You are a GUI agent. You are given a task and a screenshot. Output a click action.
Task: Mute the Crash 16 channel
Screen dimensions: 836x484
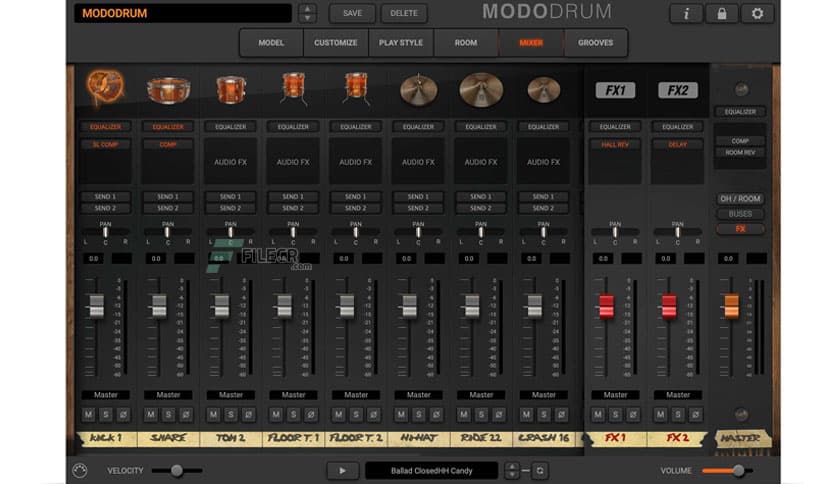click(526, 414)
